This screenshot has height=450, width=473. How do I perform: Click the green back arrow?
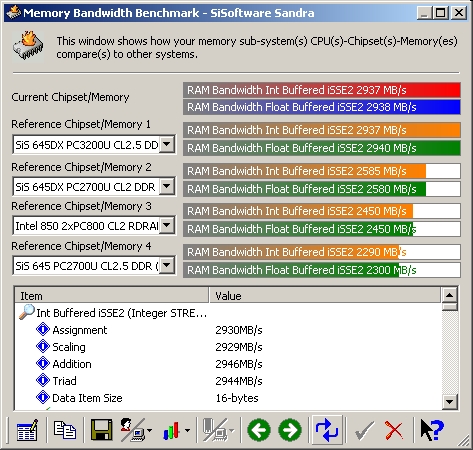click(259, 430)
